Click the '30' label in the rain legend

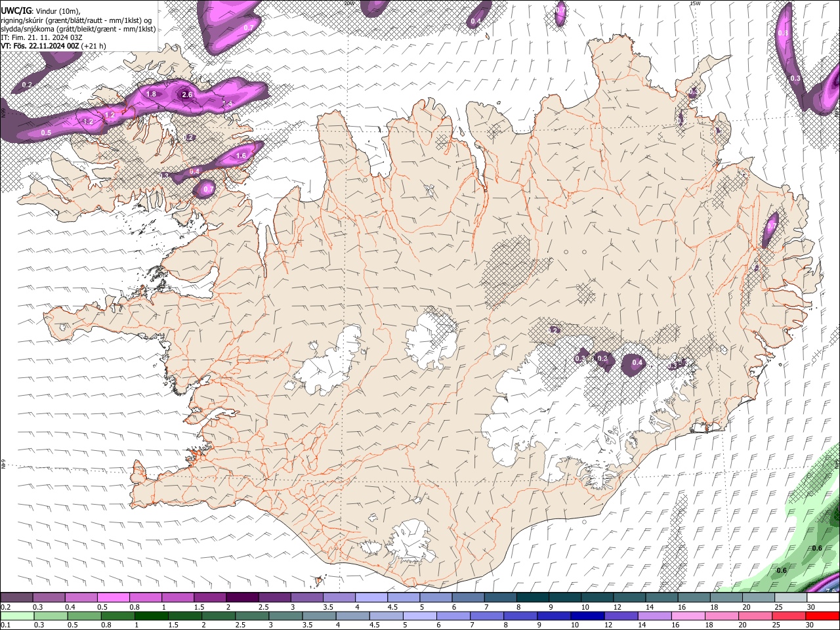click(810, 625)
